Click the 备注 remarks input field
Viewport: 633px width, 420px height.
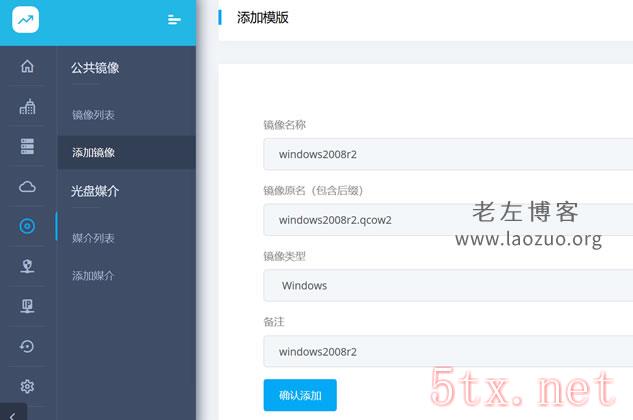[448, 351]
